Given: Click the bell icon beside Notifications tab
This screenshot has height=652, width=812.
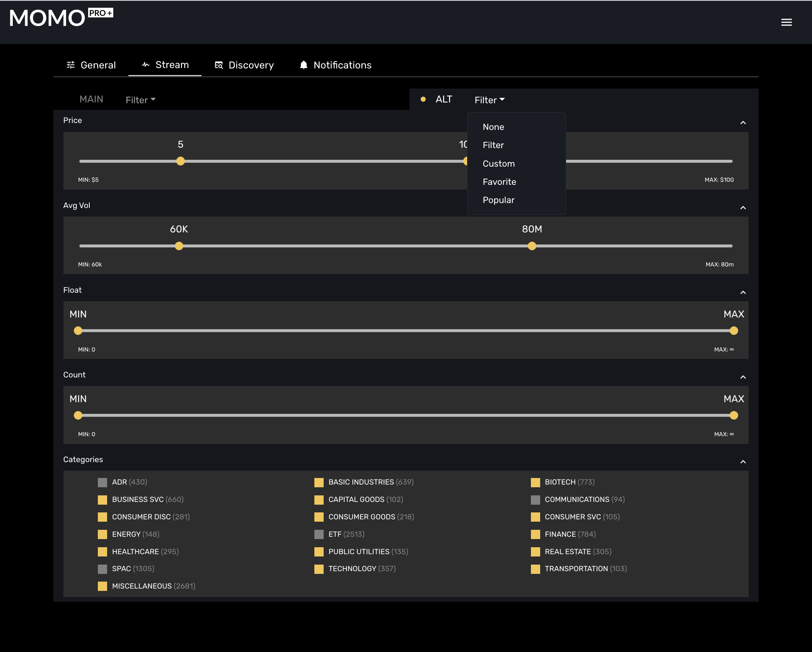Looking at the screenshot, I should coord(304,65).
